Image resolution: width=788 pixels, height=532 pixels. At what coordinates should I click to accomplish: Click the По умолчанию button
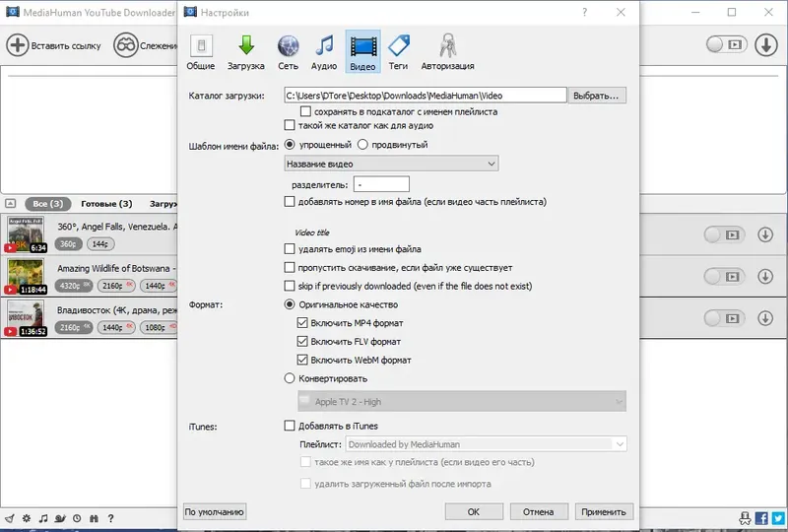click(215, 512)
